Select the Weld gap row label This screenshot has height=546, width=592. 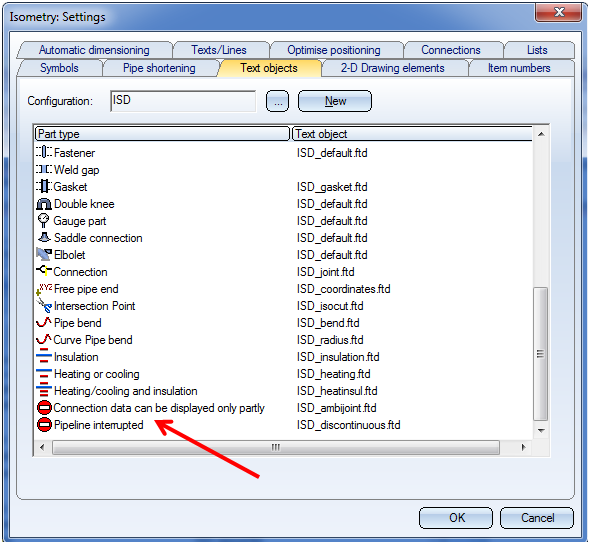point(77,170)
